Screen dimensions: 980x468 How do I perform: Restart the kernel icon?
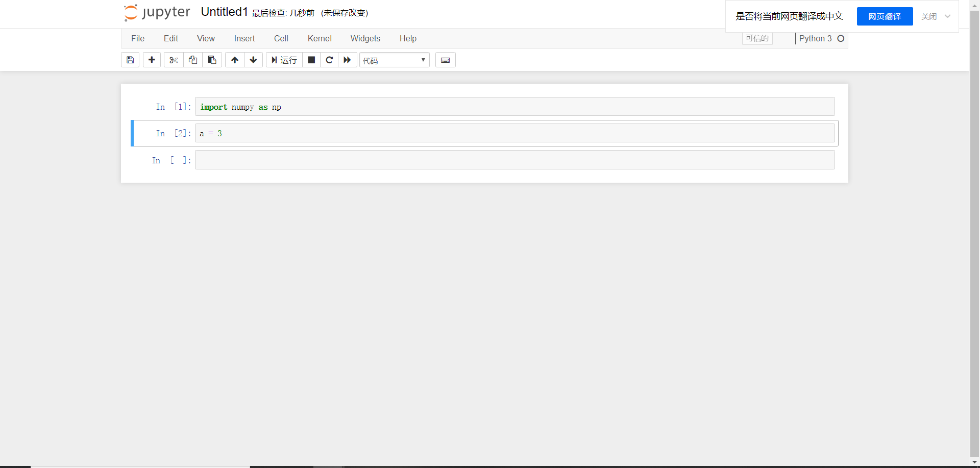click(x=329, y=60)
